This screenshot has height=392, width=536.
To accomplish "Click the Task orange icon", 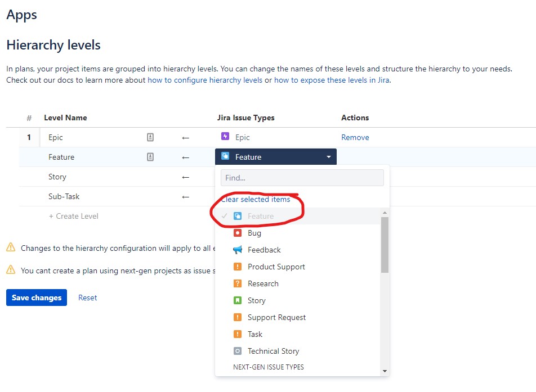I will coord(237,334).
